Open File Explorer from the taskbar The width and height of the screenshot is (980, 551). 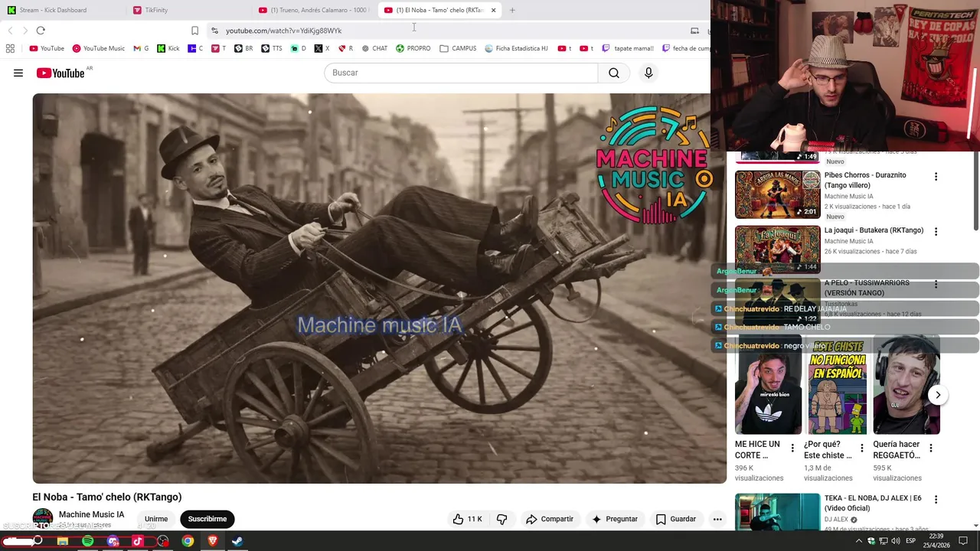click(x=63, y=541)
